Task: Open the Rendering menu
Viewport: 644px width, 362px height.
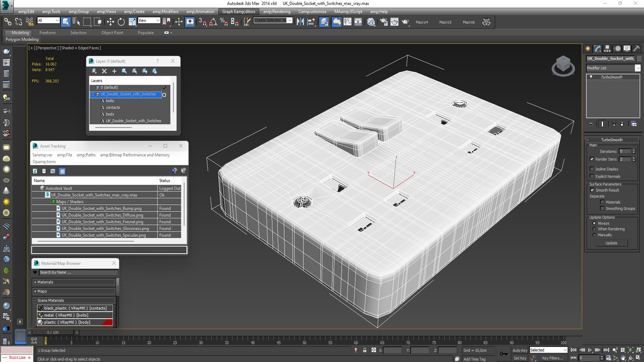Action: tap(277, 11)
